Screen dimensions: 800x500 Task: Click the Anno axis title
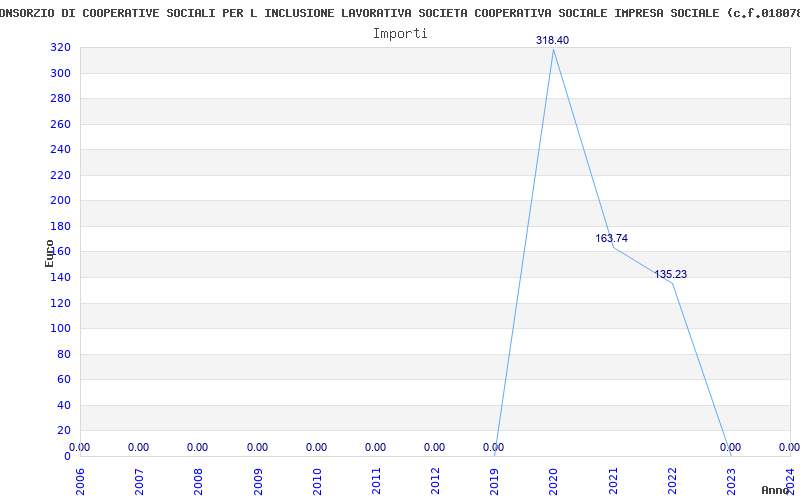(x=776, y=490)
